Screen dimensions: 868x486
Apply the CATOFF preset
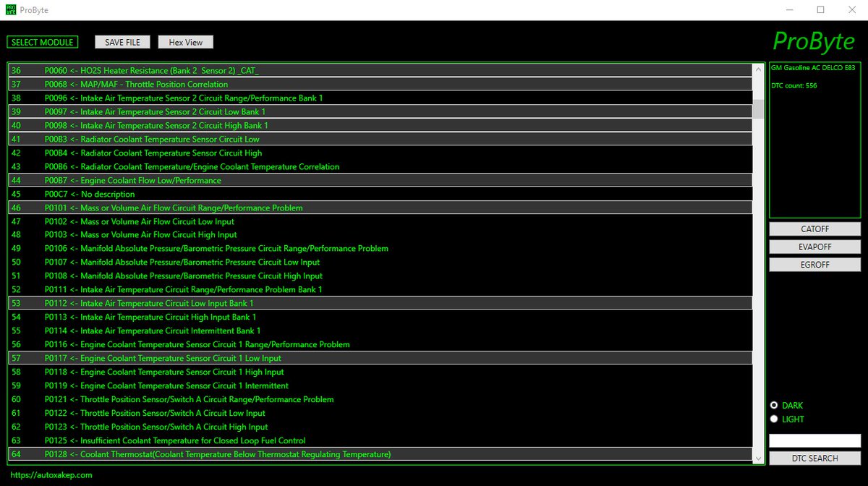[814, 229]
